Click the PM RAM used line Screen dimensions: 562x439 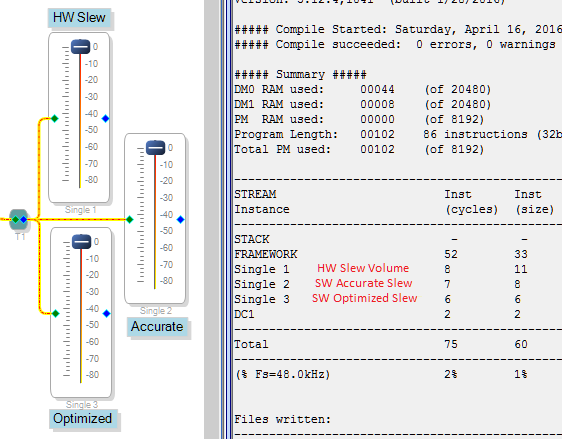click(x=359, y=119)
